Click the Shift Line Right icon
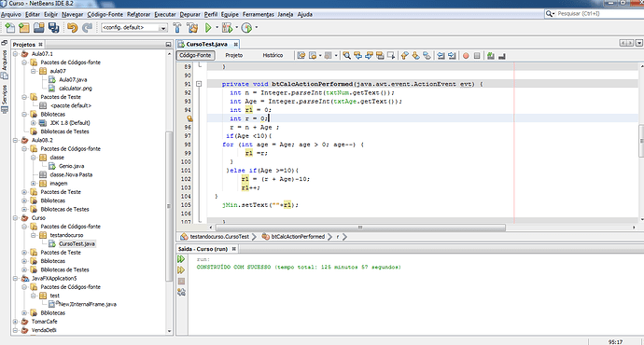 (452, 55)
